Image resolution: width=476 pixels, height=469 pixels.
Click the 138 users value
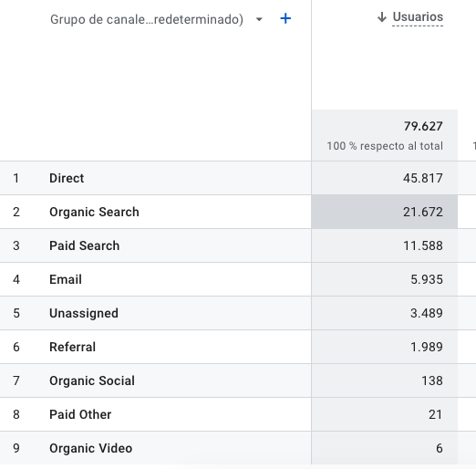[x=432, y=380]
